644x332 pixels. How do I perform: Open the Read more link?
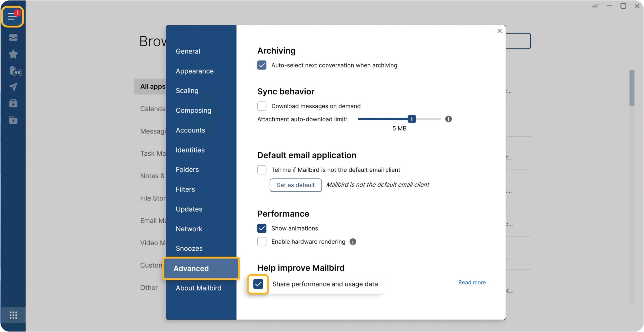pos(472,282)
